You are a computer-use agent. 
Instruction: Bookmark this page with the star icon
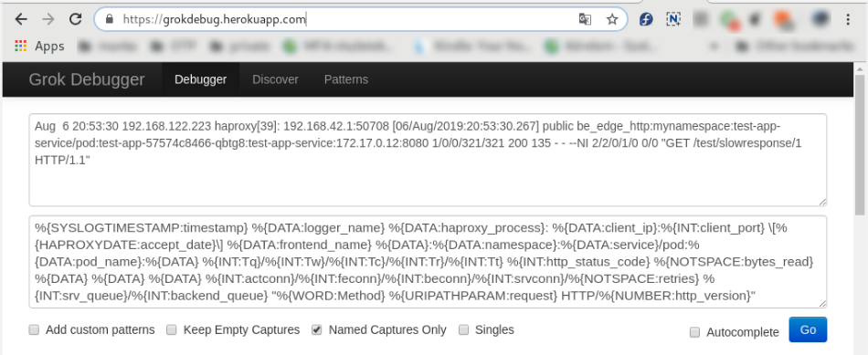pyautogui.click(x=611, y=19)
